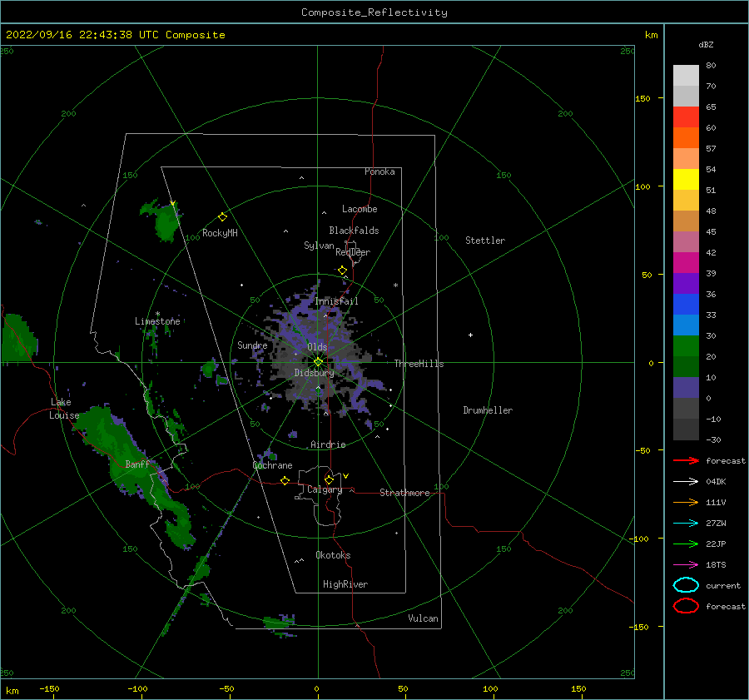
Task: Click the Lacombe city label
Action: (360, 209)
